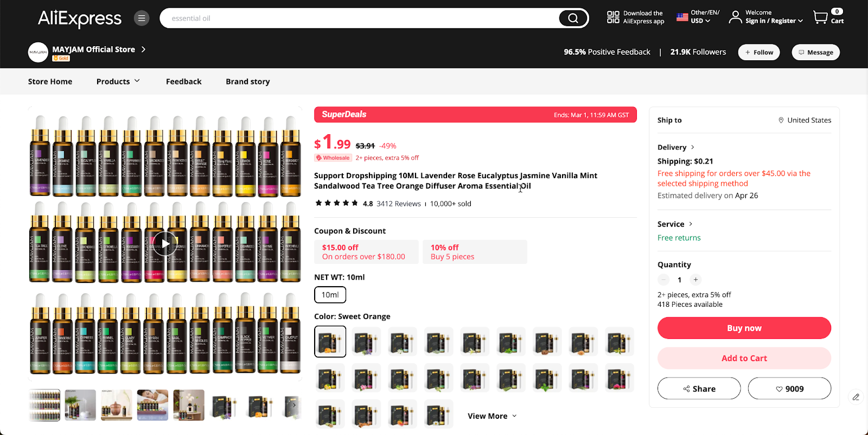868x435 pixels.
Task: Click the Message store button
Action: point(816,52)
